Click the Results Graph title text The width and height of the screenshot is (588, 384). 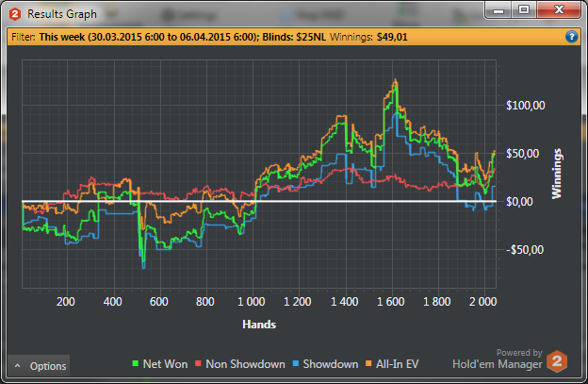click(62, 14)
